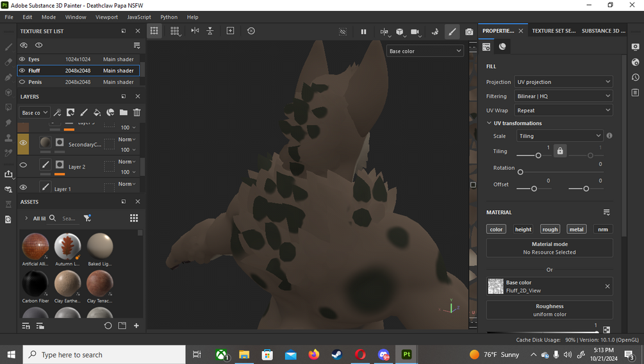Expand the UV projection dropdown
Viewport: 644px width, 364px height.
pyautogui.click(x=563, y=82)
